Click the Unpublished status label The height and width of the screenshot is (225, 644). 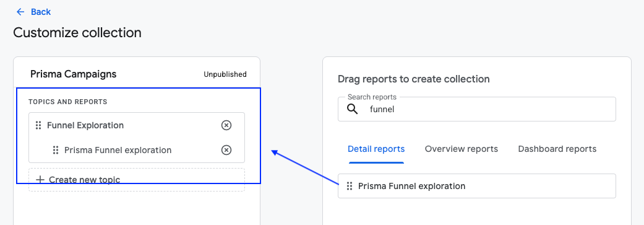[225, 74]
